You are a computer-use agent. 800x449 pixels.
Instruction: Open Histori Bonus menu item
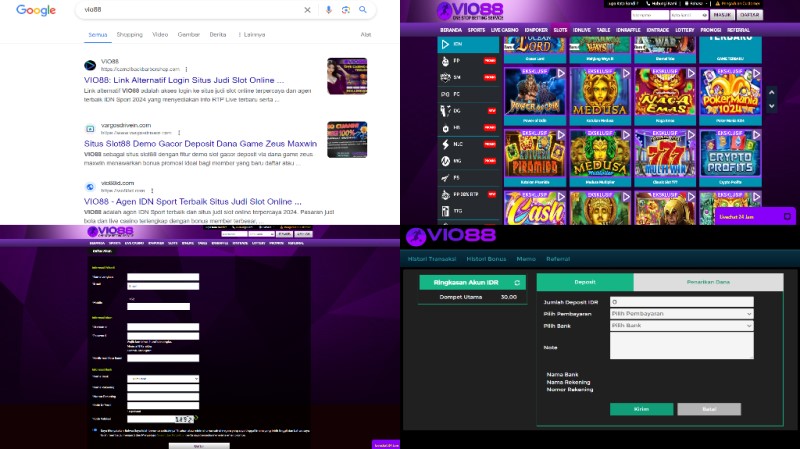click(x=486, y=259)
